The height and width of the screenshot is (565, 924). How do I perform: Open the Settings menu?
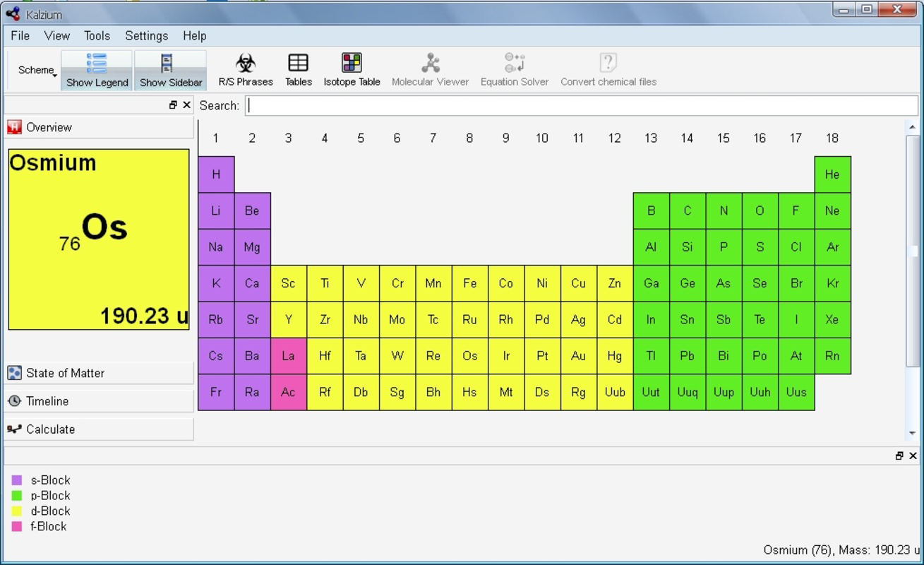[147, 35]
